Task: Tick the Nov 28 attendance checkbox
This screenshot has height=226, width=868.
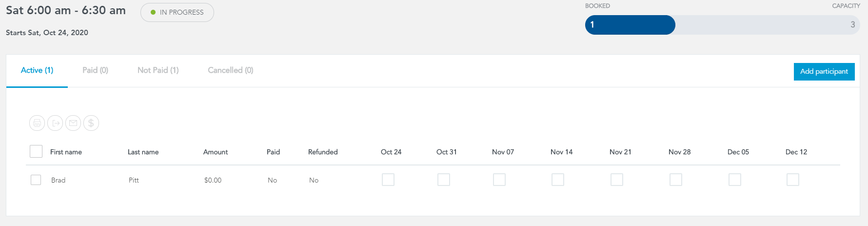Action: coord(676,180)
